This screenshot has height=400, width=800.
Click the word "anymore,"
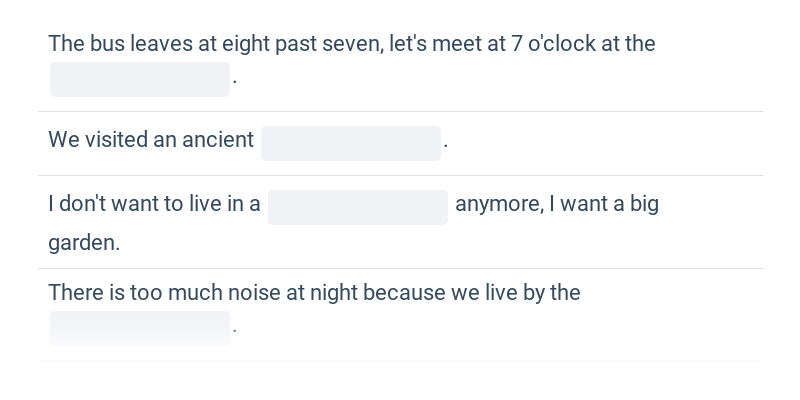coord(499,205)
